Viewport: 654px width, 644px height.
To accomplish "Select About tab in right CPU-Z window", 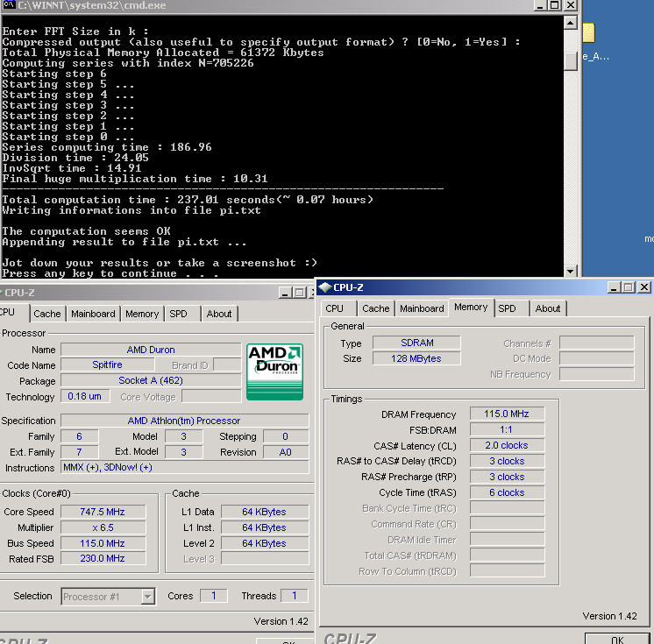I will coord(548,308).
